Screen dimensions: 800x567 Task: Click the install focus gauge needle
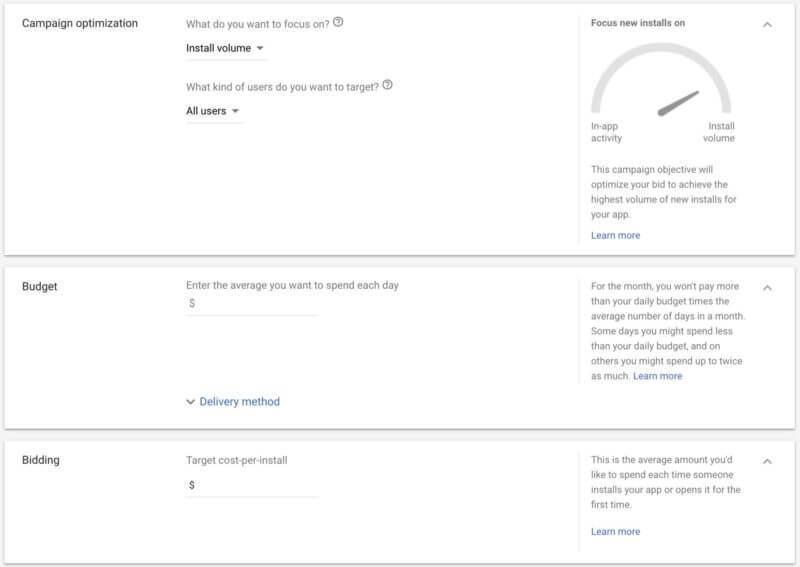[679, 104]
